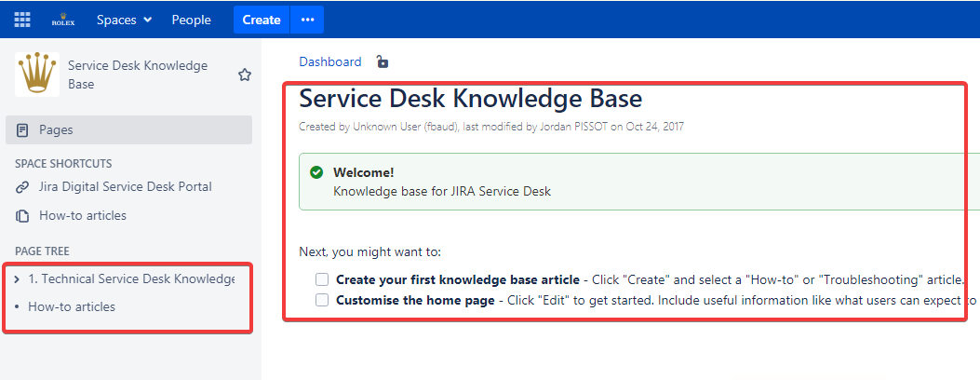Viewport: 980px width, 380px height.
Task: Click the unlocked padlock restrictions icon
Action: [x=382, y=61]
